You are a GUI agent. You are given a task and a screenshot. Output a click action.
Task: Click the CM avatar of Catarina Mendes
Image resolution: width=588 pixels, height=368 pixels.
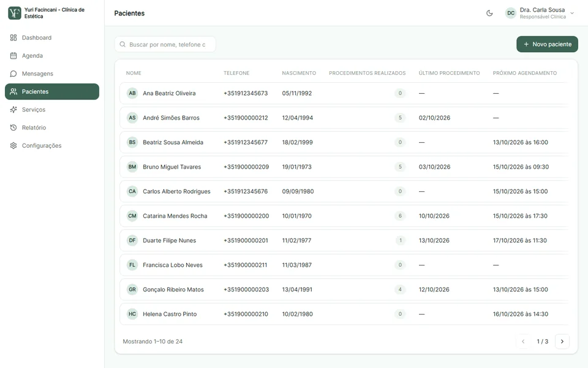(132, 216)
